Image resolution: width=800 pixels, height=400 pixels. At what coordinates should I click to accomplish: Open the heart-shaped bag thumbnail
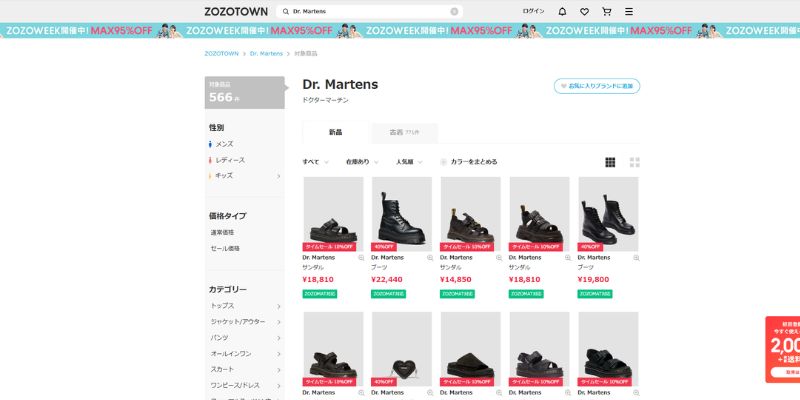(402, 349)
